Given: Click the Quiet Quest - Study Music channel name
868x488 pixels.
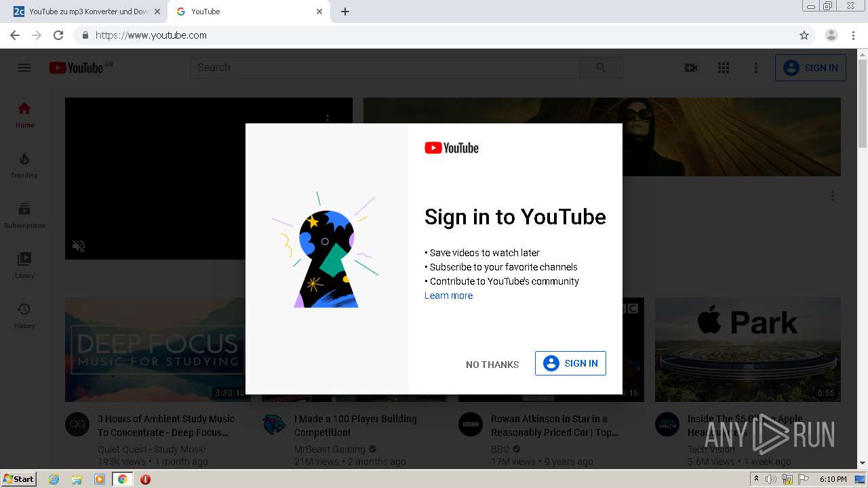Looking at the screenshot, I should [151, 449].
